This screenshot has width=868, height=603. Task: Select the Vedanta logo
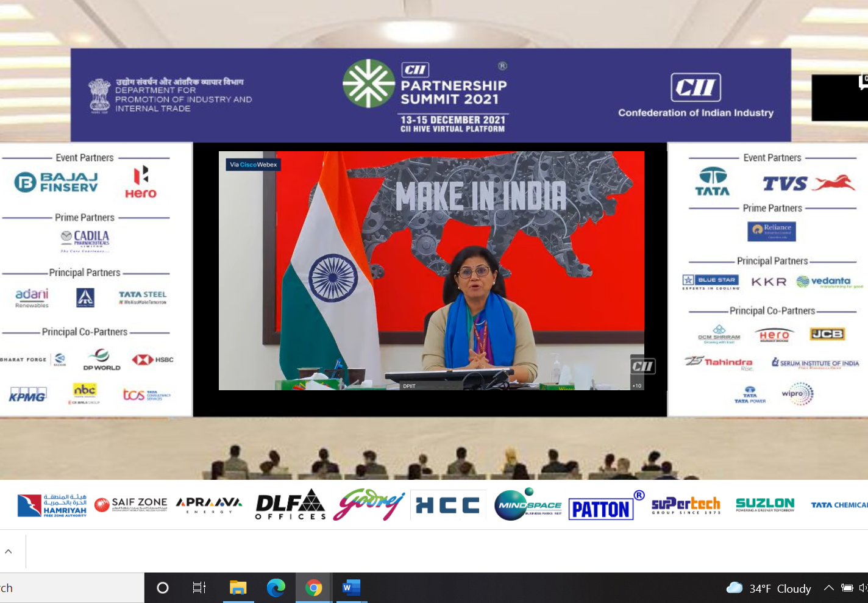point(830,282)
